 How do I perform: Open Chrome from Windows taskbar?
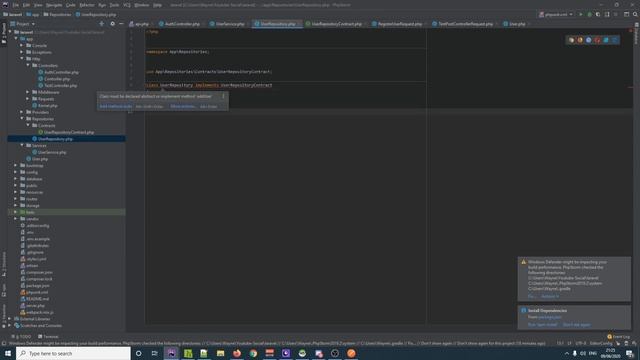[253, 353]
